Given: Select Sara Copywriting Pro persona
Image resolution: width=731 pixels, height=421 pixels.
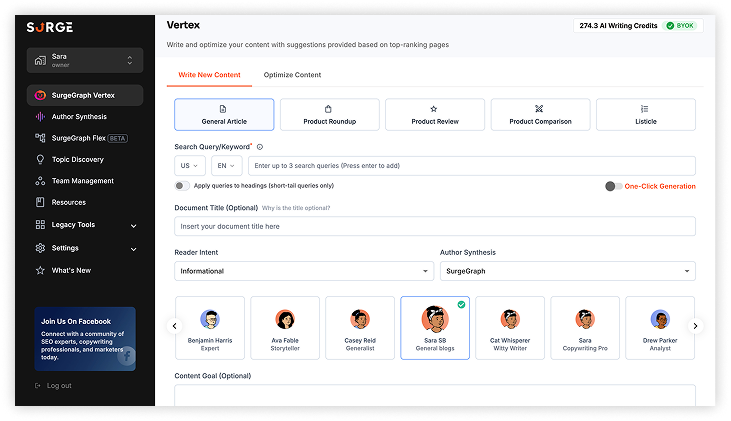Looking at the screenshot, I should [x=585, y=328].
